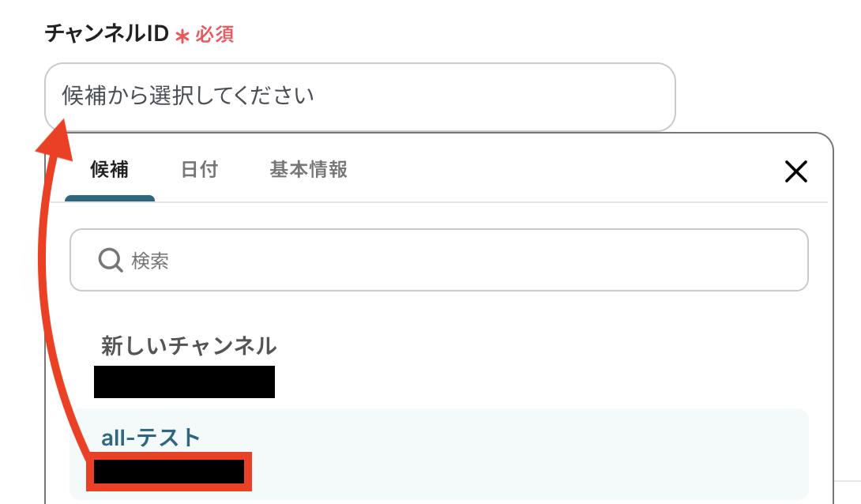Click the magnifier search icon

[110, 260]
